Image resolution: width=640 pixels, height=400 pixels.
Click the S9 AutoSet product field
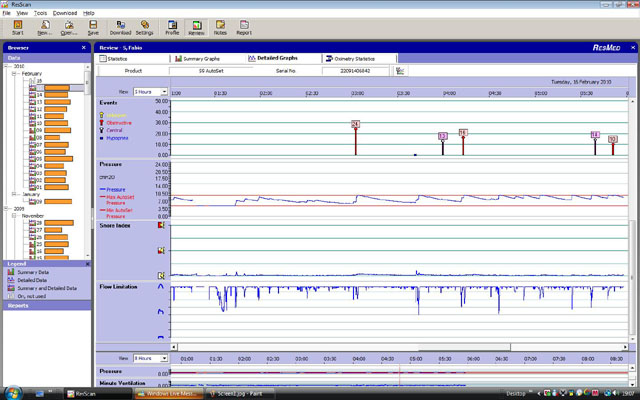click(x=211, y=71)
